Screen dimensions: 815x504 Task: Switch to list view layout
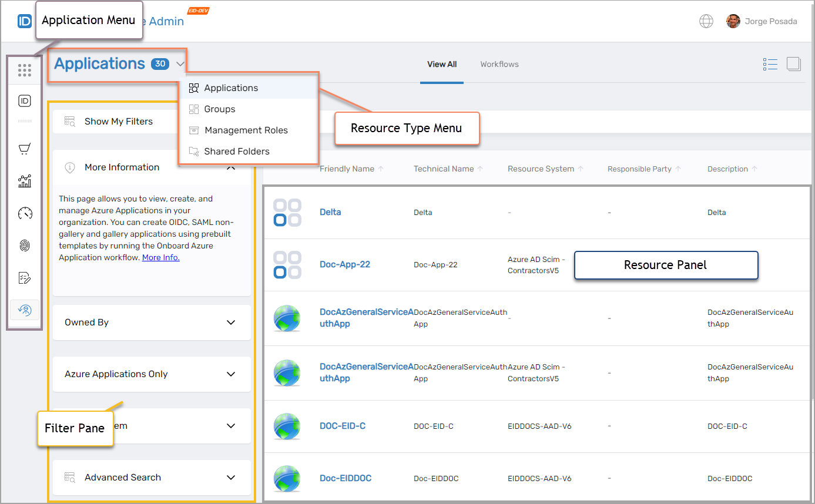point(770,64)
